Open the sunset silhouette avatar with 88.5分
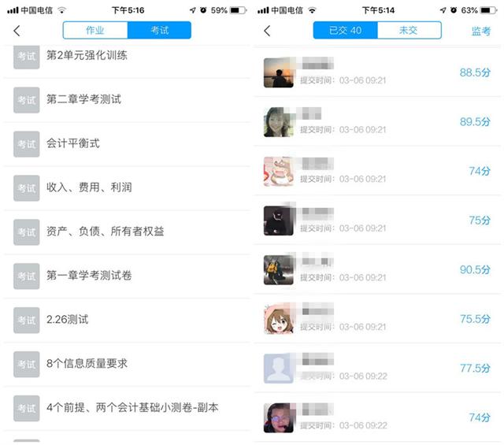This screenshot has height=445, width=504. tap(279, 72)
